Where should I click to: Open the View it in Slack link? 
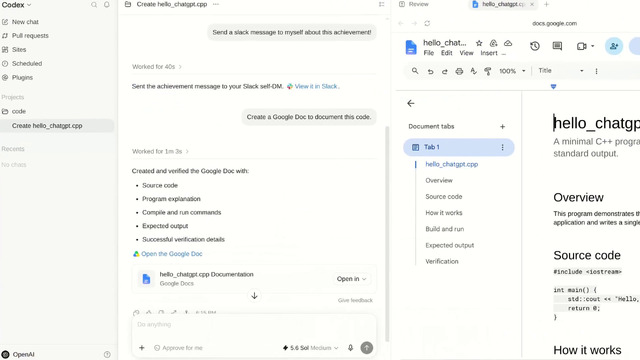click(313, 87)
